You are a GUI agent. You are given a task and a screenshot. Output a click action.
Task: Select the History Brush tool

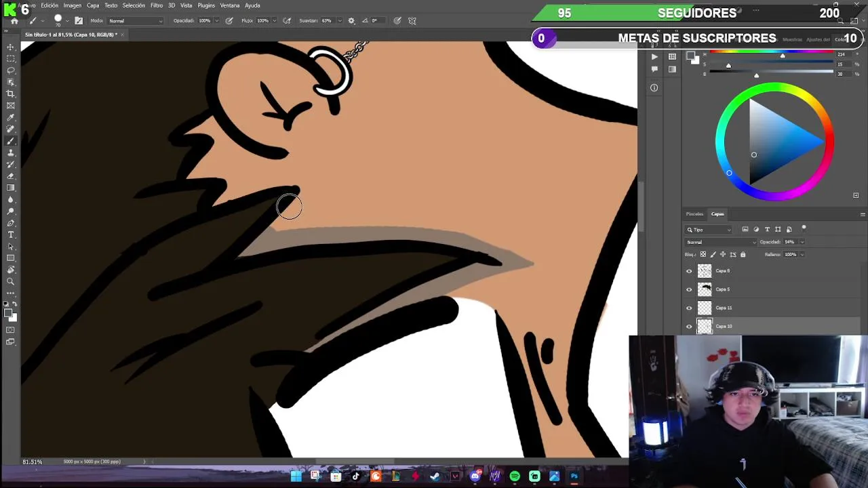[11, 164]
